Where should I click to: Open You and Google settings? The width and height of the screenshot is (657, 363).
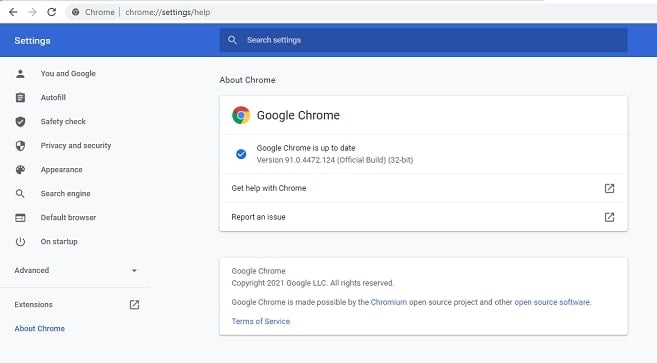pyautogui.click(x=68, y=73)
